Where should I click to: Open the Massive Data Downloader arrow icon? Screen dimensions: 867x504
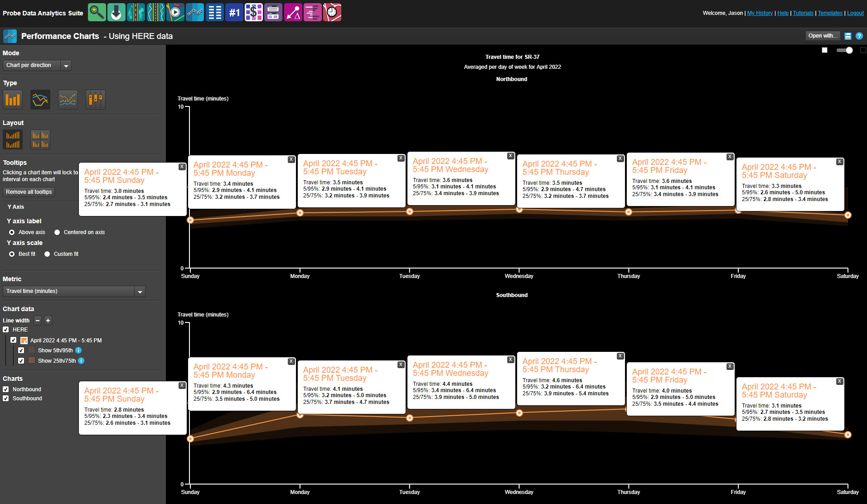116,12
